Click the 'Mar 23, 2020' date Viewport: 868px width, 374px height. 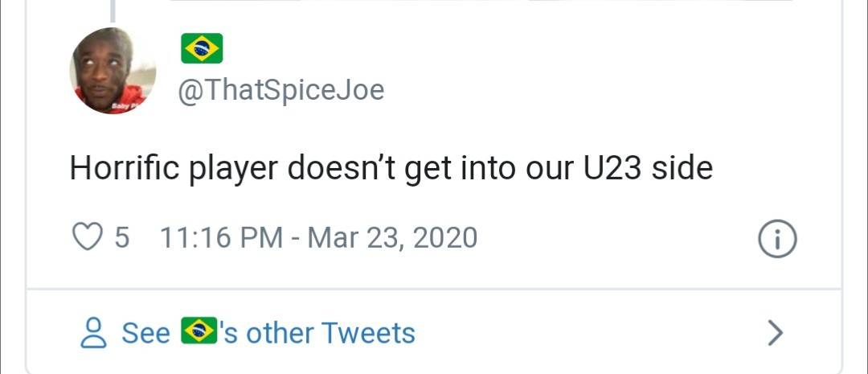click(392, 237)
